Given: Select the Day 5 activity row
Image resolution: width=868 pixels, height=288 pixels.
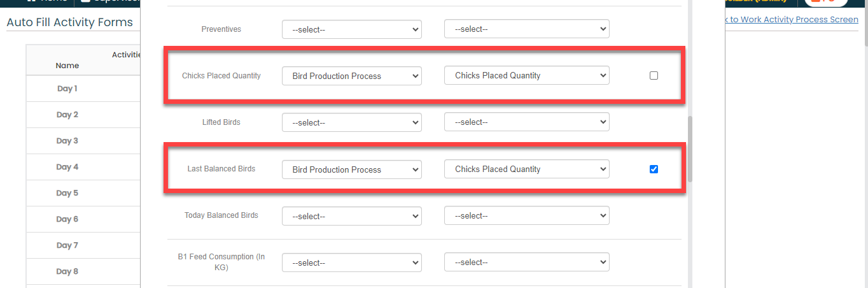Looking at the screenshot, I should pos(67,193).
